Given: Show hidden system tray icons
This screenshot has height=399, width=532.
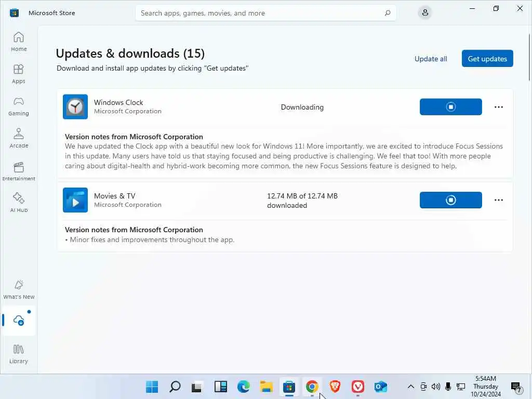Looking at the screenshot, I should click(x=410, y=387).
